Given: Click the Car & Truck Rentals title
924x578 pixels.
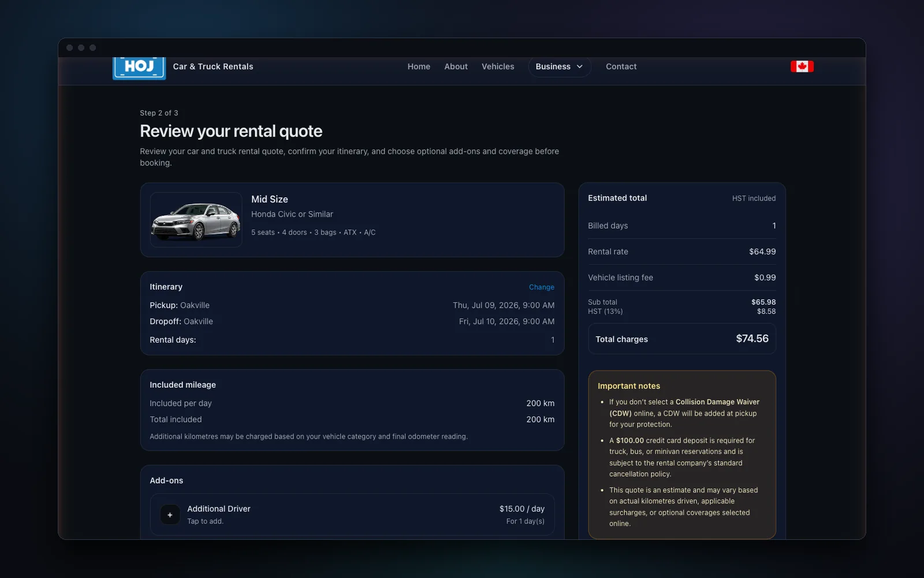Looking at the screenshot, I should pyautogui.click(x=213, y=66).
